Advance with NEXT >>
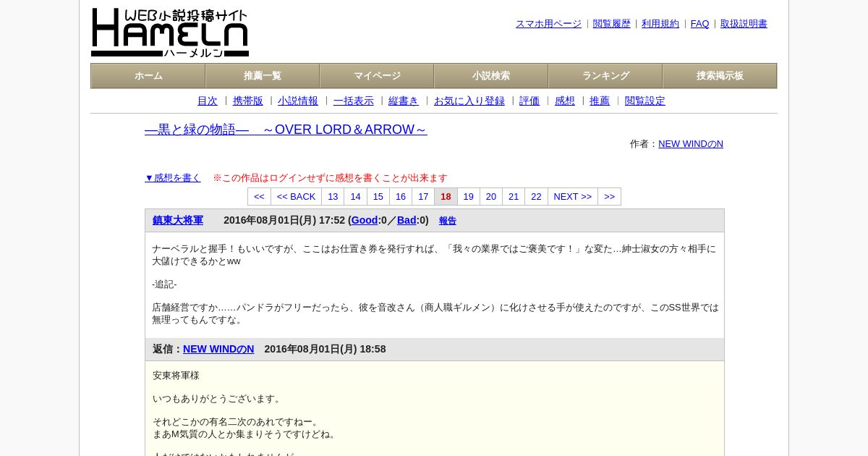This screenshot has width=868, height=456. [x=573, y=197]
